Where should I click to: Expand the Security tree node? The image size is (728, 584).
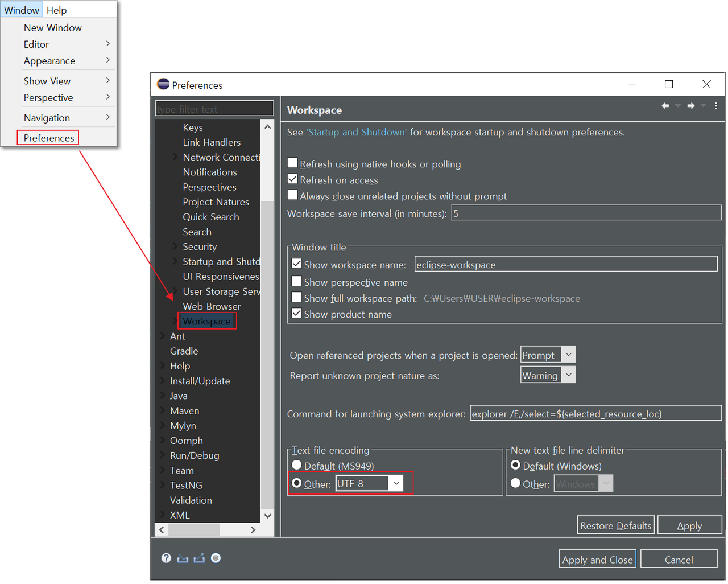[175, 246]
